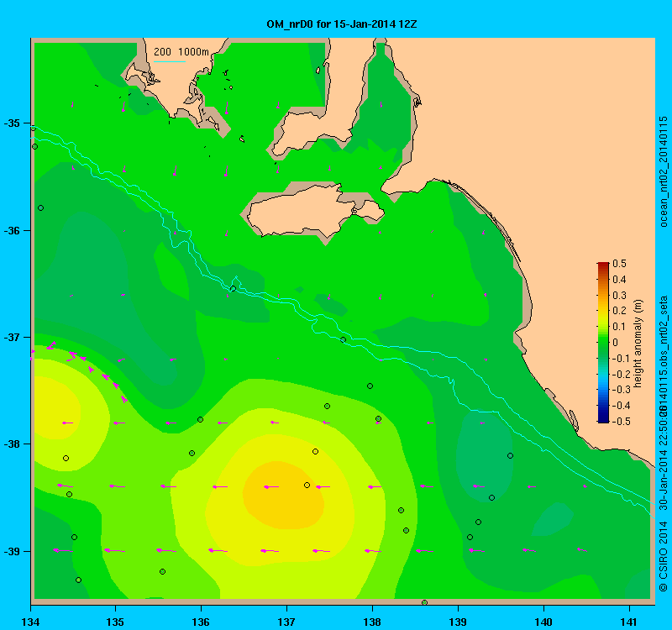The image size is (672, 630).
Task: Click the cyan legend line under '200 1000m'
Action: point(170,61)
